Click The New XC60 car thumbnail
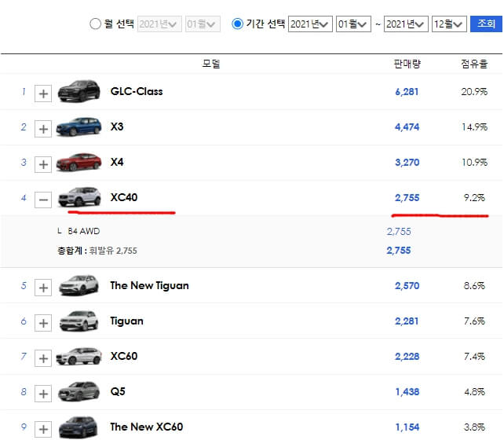The height and width of the screenshot is (440, 504). point(78,427)
